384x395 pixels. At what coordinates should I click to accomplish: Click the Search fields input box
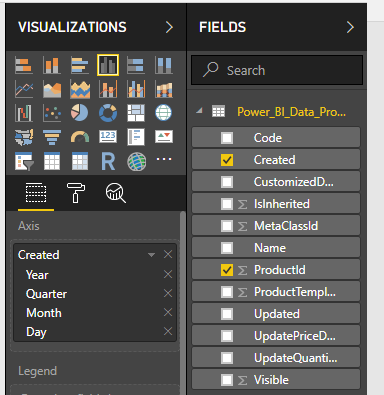pyautogui.click(x=277, y=70)
